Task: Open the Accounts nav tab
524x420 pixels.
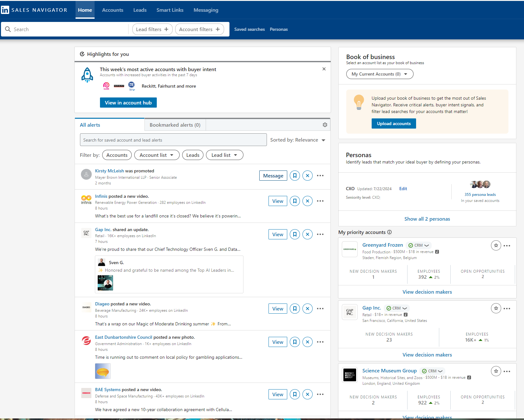Action: pyautogui.click(x=113, y=10)
